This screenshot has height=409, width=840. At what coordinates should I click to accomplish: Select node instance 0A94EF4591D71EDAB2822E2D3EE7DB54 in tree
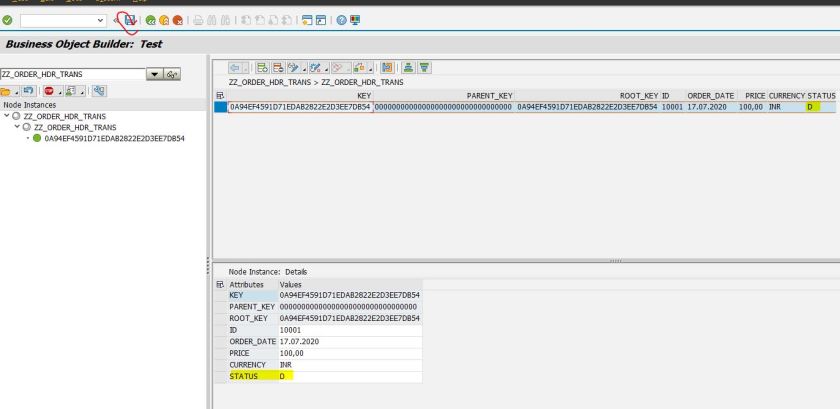108,139
